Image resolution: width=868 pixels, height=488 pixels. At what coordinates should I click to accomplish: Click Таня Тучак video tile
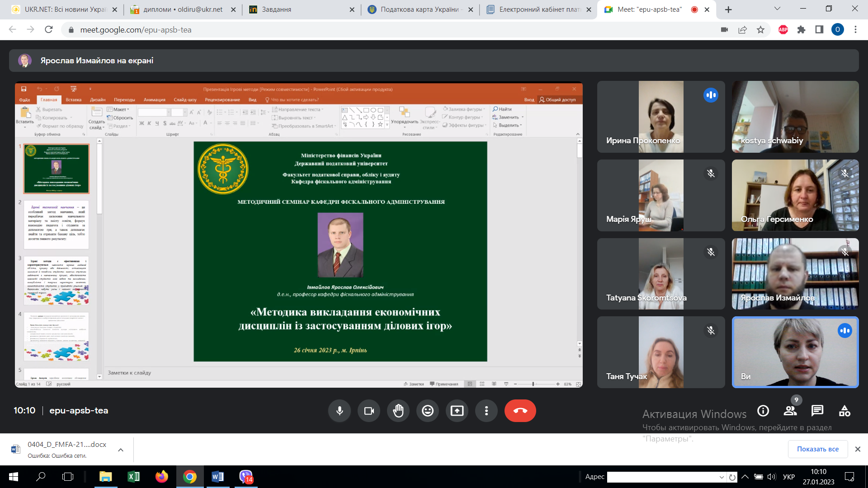click(661, 352)
